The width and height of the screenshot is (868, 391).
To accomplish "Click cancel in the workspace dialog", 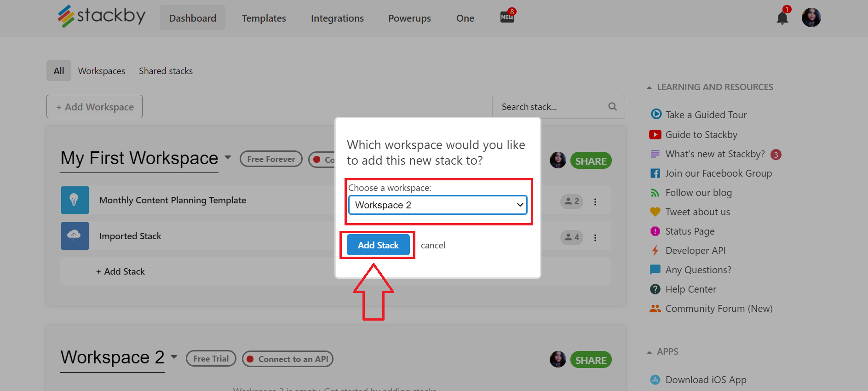I will tap(433, 245).
